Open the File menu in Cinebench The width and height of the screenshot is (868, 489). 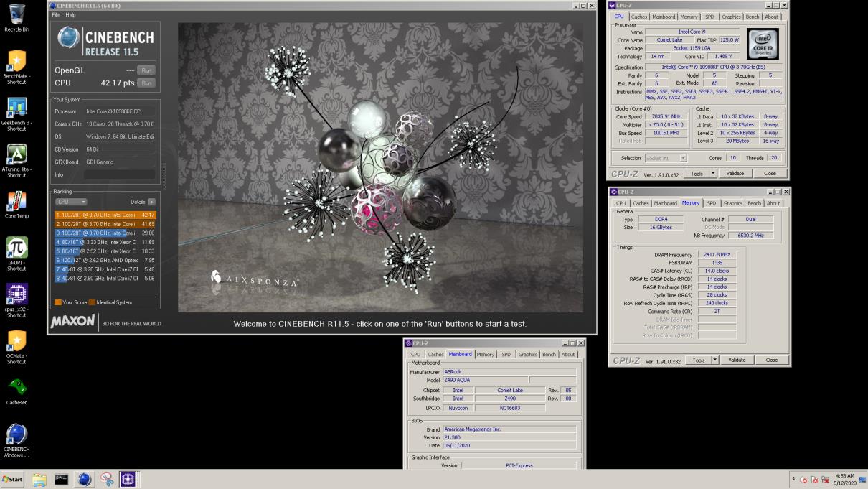tap(56, 13)
